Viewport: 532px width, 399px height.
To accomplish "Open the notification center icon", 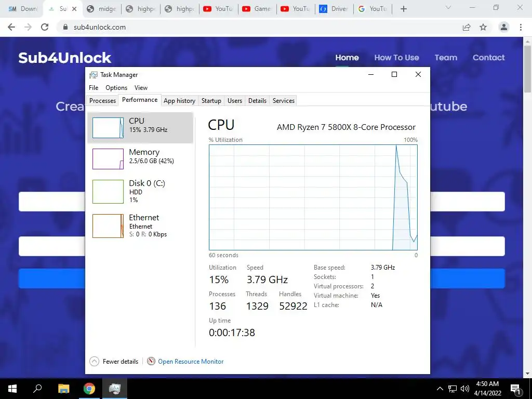I will point(515,389).
